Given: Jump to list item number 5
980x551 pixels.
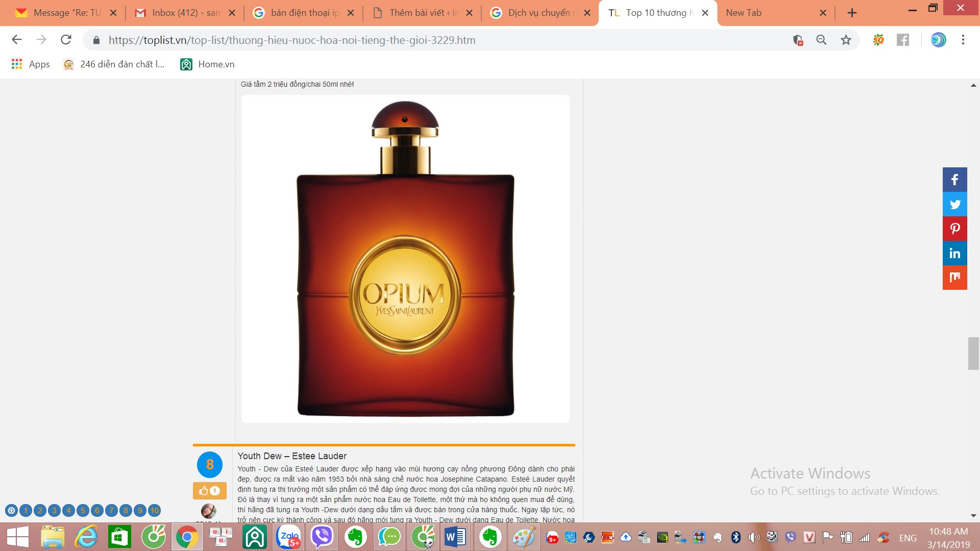Looking at the screenshot, I should pyautogui.click(x=83, y=510).
